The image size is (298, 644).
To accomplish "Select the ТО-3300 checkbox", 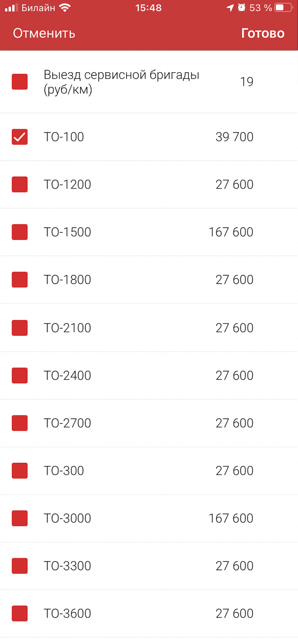I will [x=20, y=566].
